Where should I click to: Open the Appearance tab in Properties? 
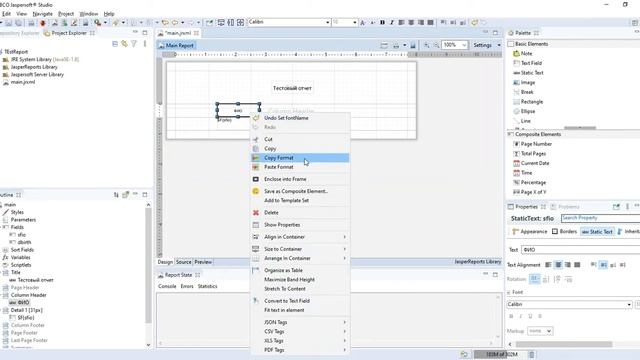point(530,231)
